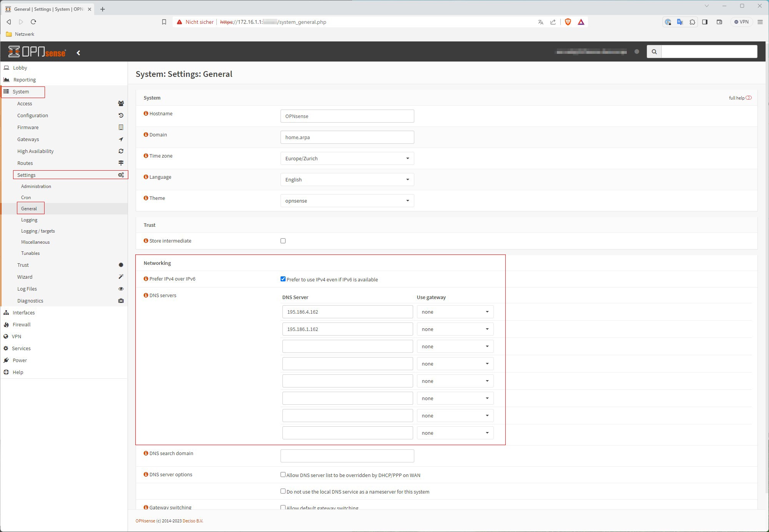The width and height of the screenshot is (769, 532).
Task: Click the Hostname info icon
Action: pos(146,113)
